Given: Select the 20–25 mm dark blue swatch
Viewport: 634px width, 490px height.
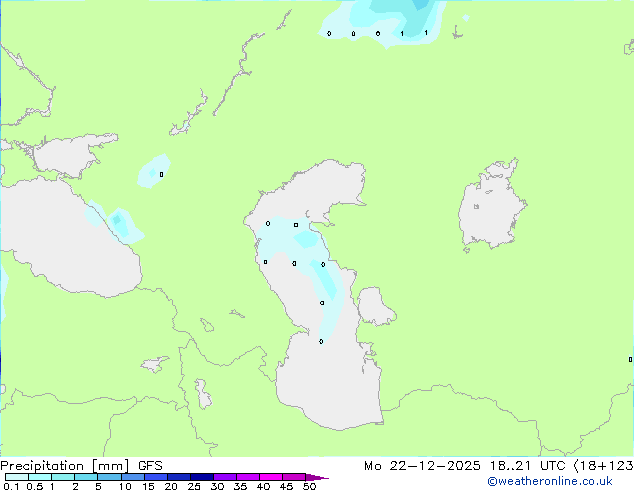Looking at the screenshot, I should (178, 477).
